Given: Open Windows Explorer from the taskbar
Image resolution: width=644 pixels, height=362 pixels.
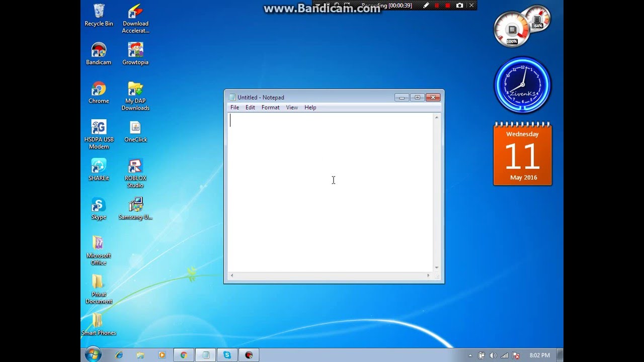Looking at the screenshot, I should (x=140, y=355).
